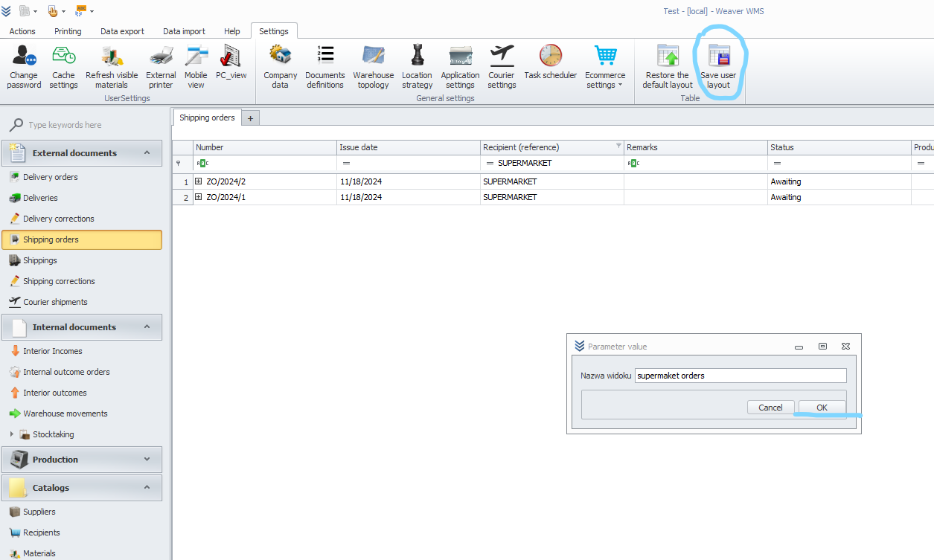Screen dimensions: 934x560
Task: Sort by the Issue date column header
Action: [x=409, y=147]
